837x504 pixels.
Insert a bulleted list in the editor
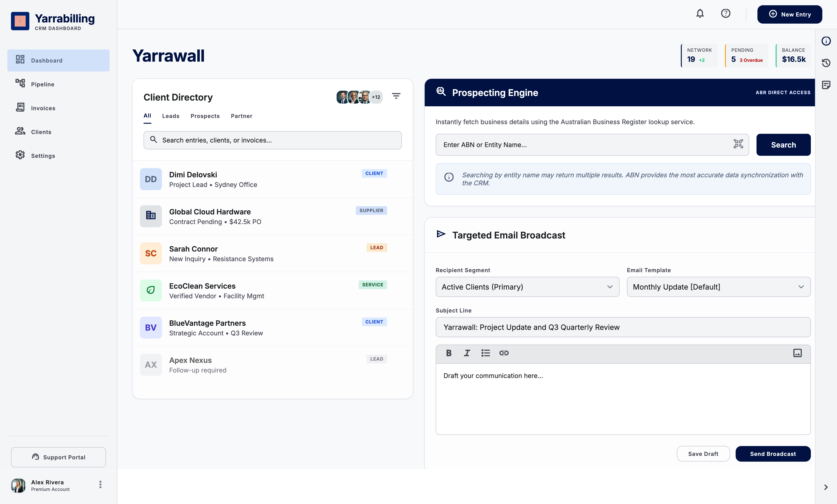[485, 353]
